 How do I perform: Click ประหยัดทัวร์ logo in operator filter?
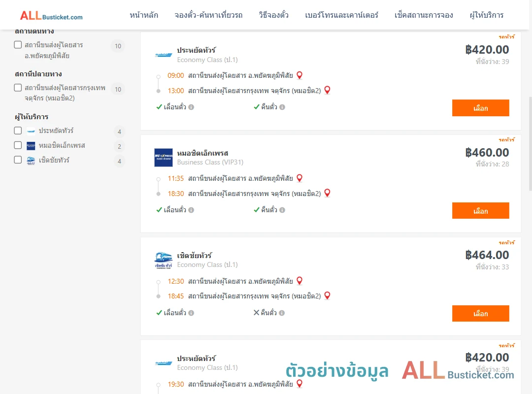pos(31,131)
